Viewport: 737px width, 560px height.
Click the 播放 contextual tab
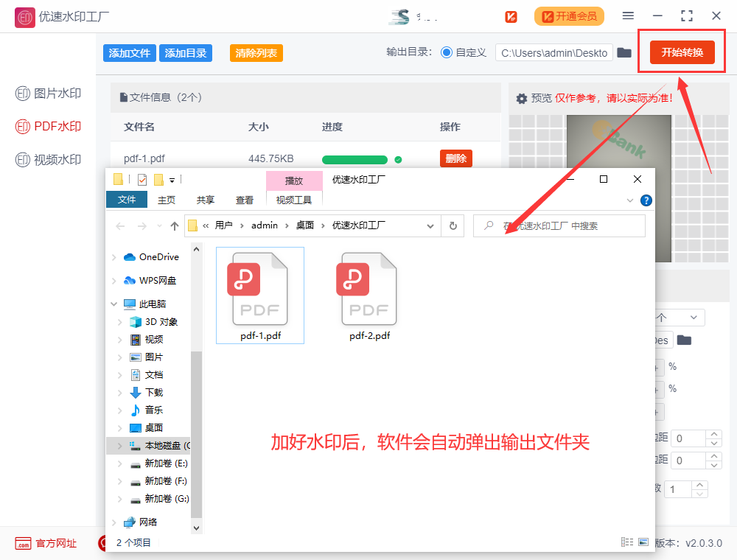pos(294,181)
